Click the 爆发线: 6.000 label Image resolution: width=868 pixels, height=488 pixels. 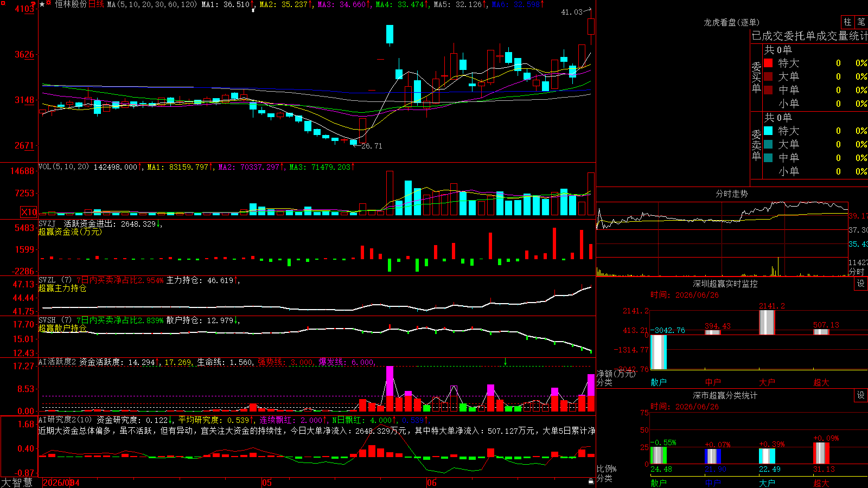pyautogui.click(x=346, y=362)
